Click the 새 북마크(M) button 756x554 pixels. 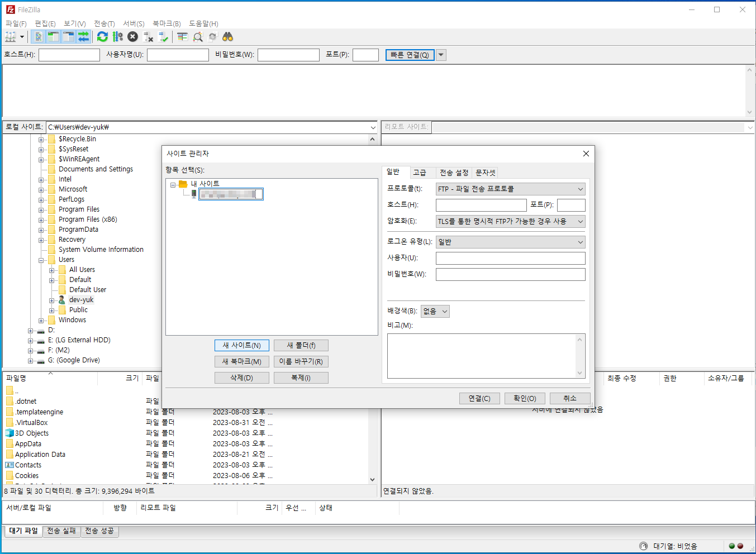tap(242, 362)
